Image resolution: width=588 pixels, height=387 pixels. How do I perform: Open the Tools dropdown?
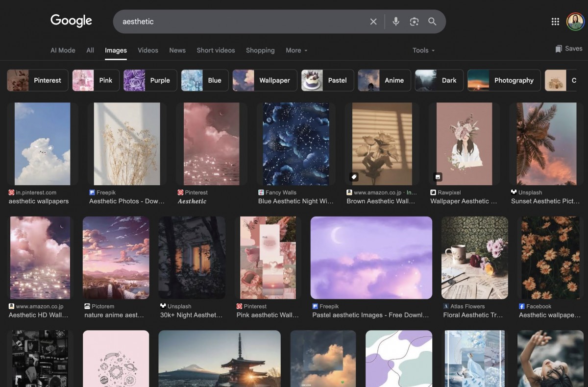422,50
